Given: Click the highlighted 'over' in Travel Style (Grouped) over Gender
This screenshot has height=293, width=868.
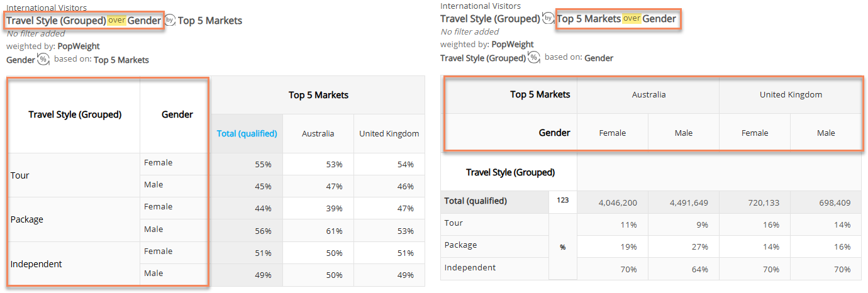Looking at the screenshot, I should (116, 20).
